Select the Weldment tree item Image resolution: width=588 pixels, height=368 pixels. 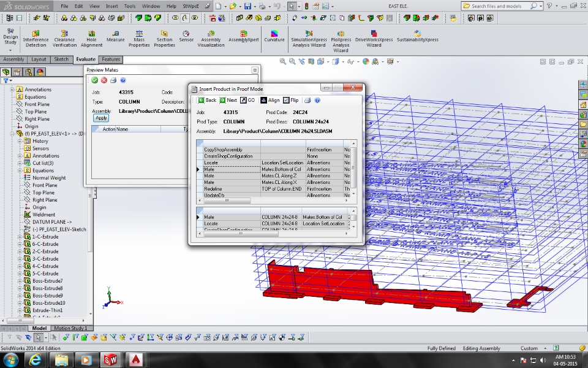pos(43,215)
